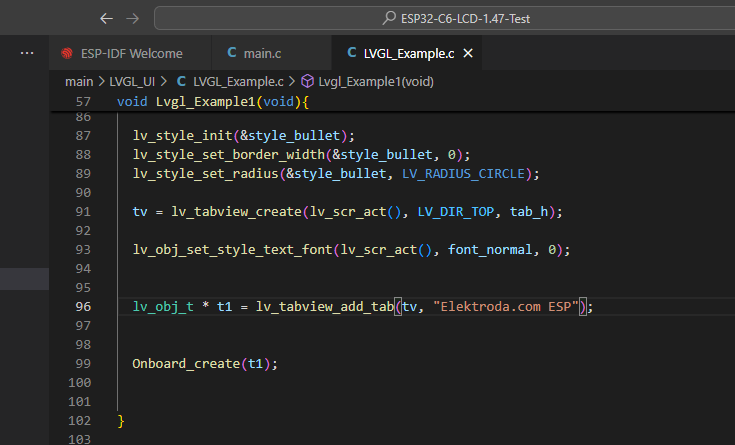Click line number 102

tap(79, 421)
